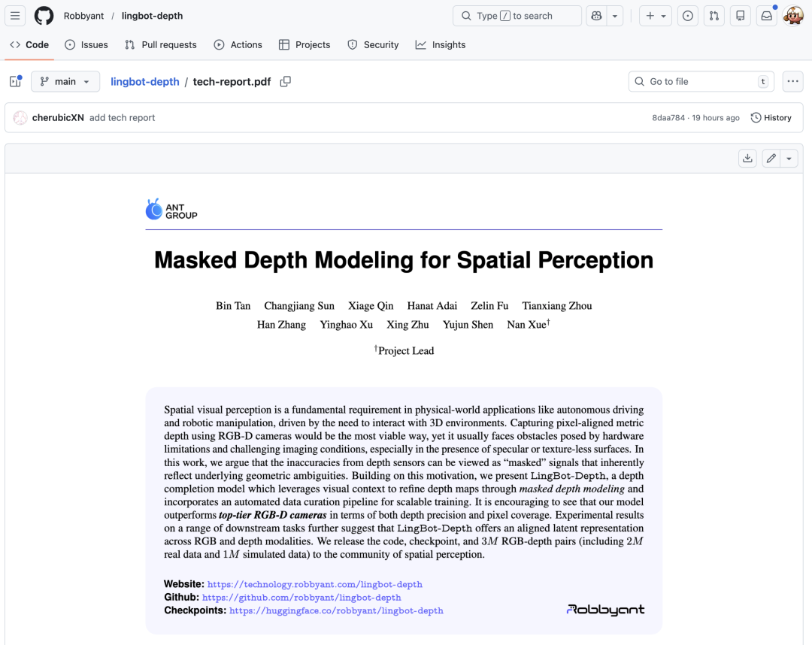Toggle the file tree side panel
Viewport: 812px width, 645px height.
point(16,81)
